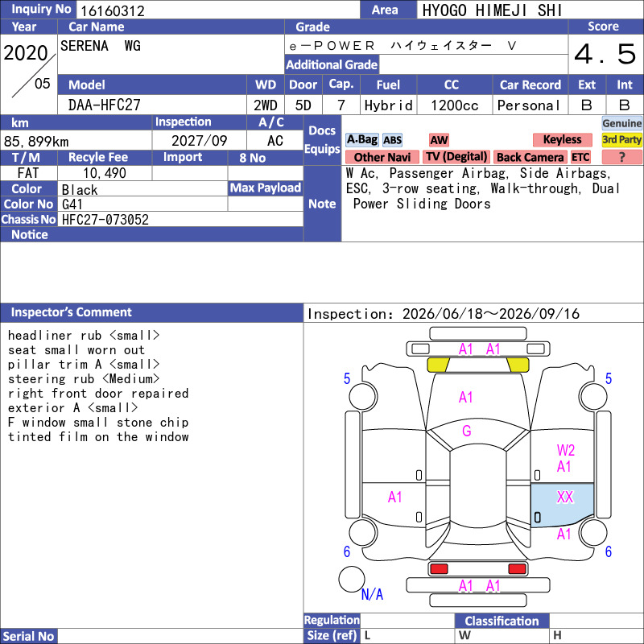Click the inspection period 2026/06/18～2026/09/16
Screen dimensions: 644x644
click(x=491, y=314)
